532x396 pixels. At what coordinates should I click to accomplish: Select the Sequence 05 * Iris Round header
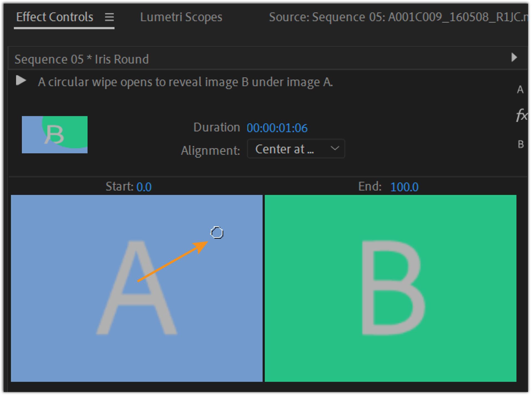coord(81,59)
